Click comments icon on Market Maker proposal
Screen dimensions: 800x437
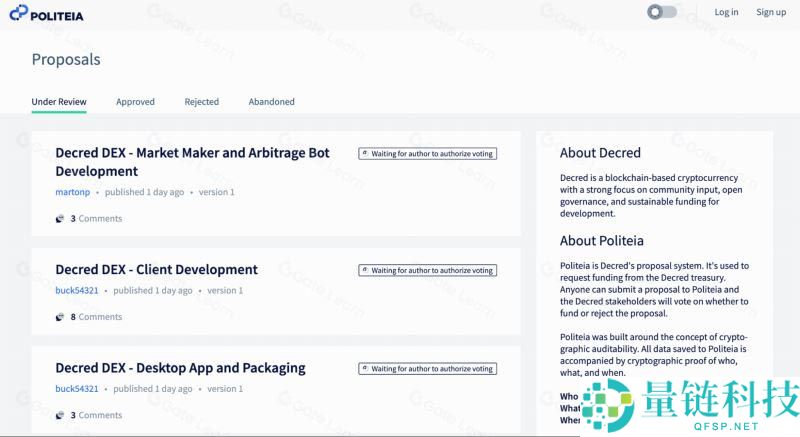pos(60,219)
